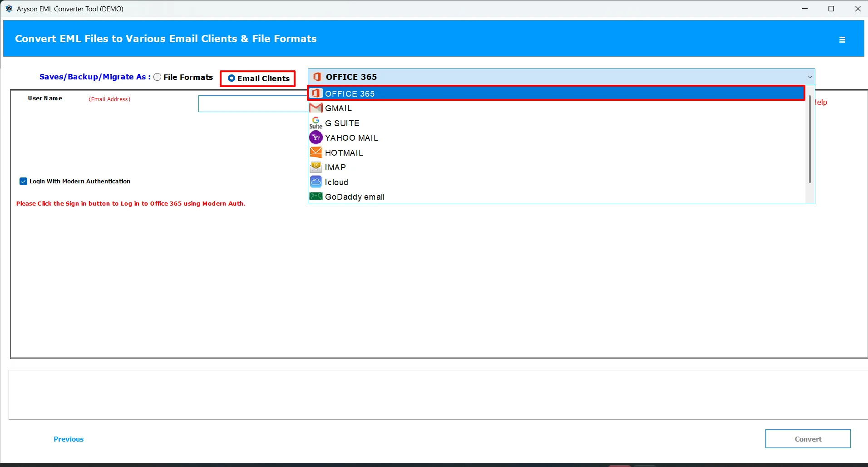
Task: Choose GoDaddy email from the dropdown list
Action: (x=557, y=197)
